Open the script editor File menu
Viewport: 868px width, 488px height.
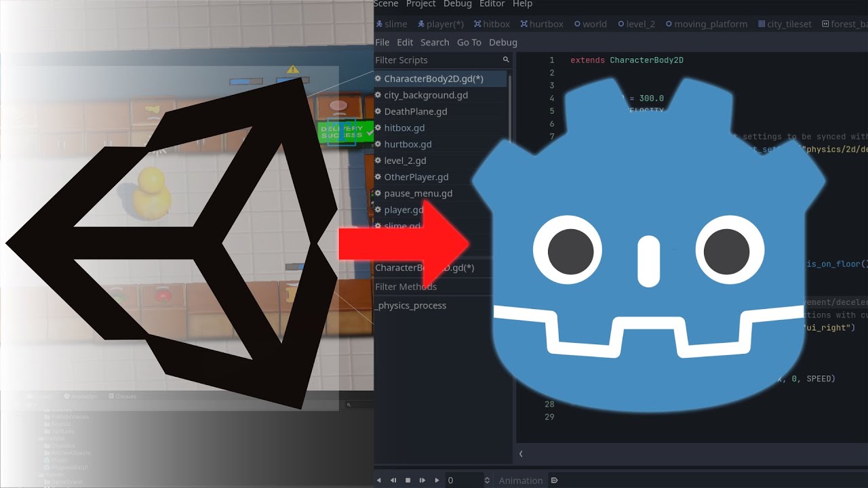pos(382,42)
